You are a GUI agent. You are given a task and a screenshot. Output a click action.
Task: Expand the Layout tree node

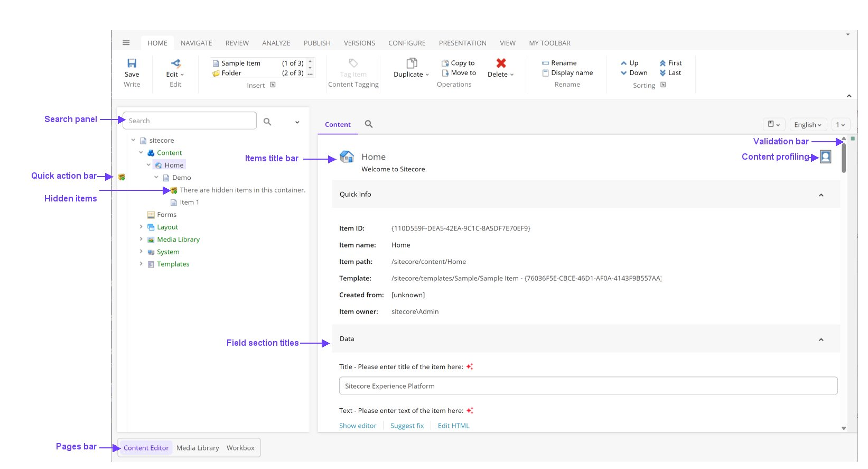coord(141,226)
